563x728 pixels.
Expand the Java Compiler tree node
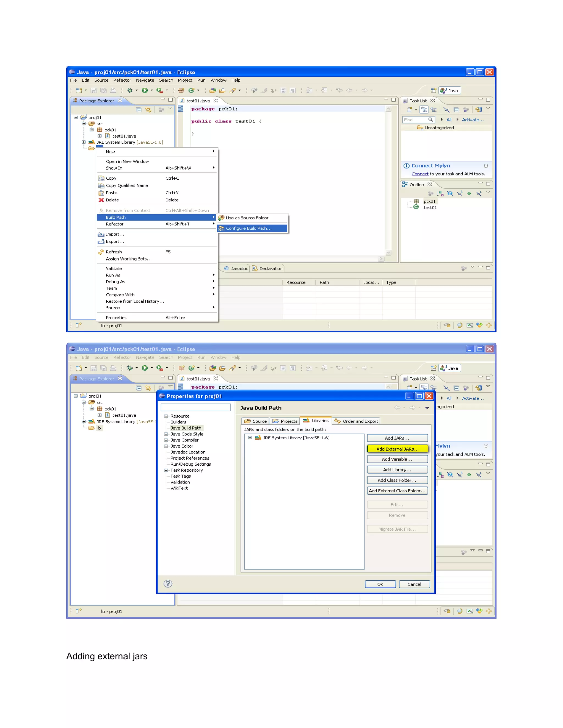[x=166, y=440]
